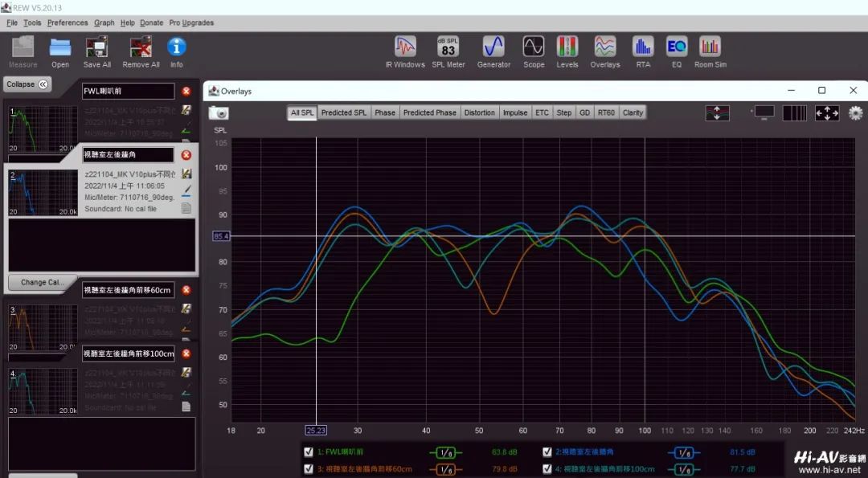Edit the FWL measurement name field
The image size is (868, 478).
[129, 92]
